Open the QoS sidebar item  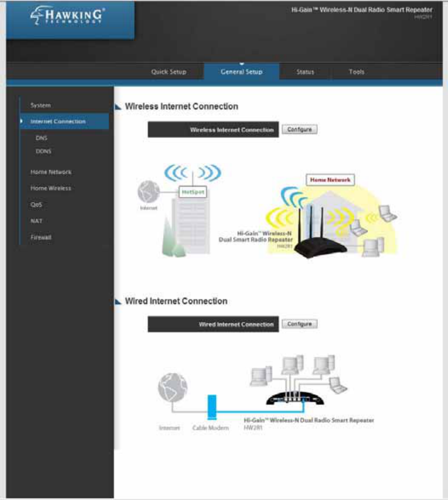[x=36, y=204]
